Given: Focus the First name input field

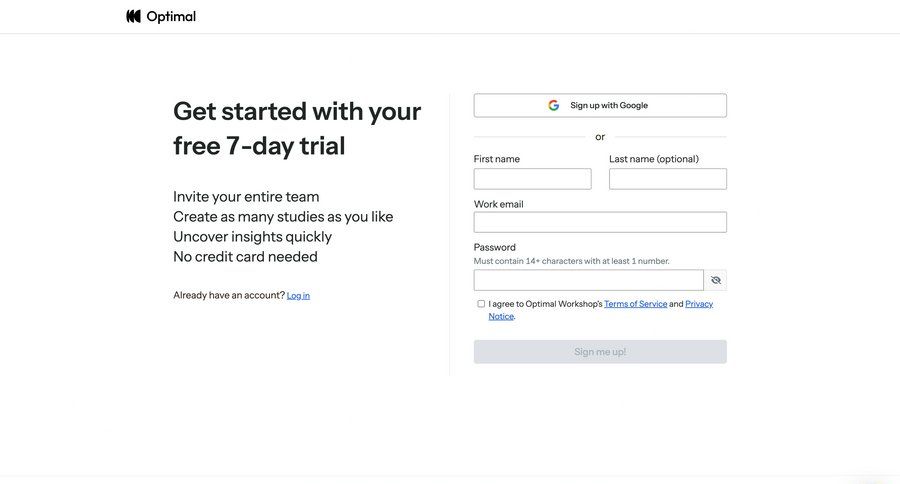Looking at the screenshot, I should pos(532,179).
